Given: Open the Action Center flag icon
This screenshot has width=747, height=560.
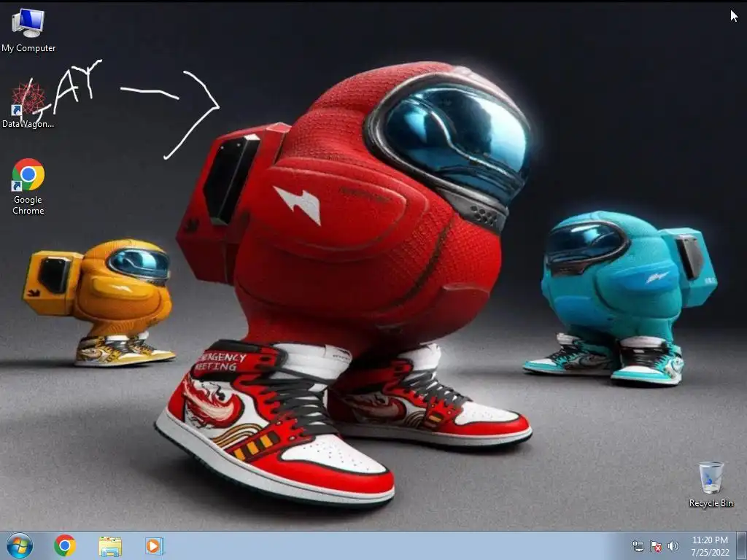Looking at the screenshot, I should tap(656, 546).
